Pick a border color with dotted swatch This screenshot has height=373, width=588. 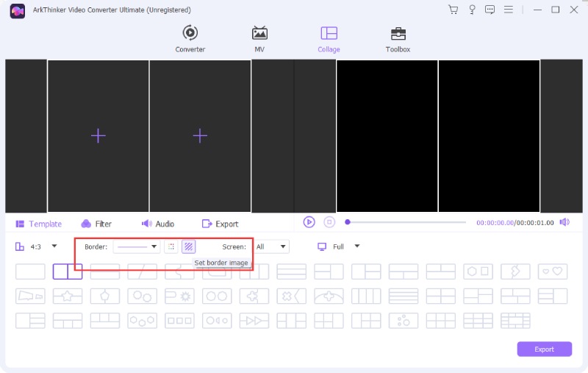pos(171,246)
